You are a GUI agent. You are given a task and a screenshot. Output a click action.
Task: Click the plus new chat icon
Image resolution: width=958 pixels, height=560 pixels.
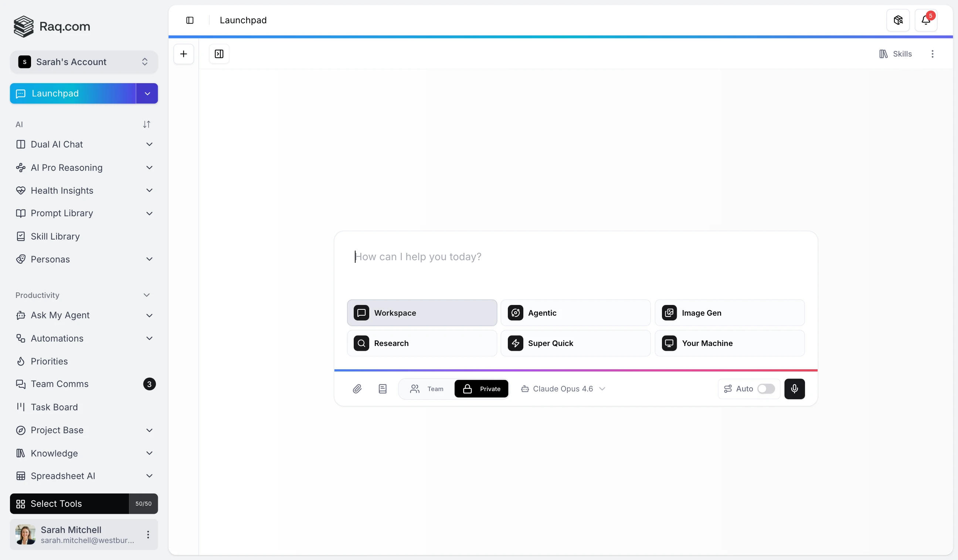(184, 54)
